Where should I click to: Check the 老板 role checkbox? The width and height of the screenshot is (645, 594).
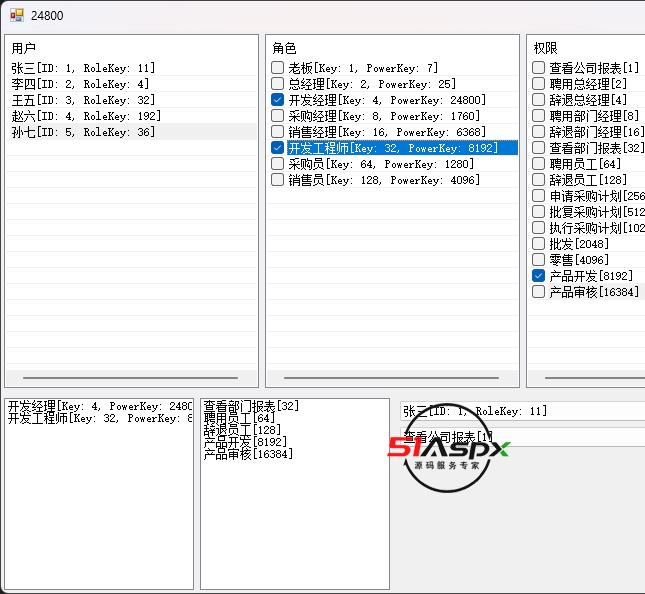[278, 67]
